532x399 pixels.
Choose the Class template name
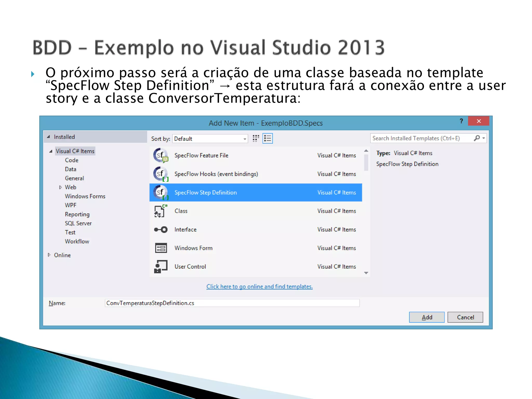(x=181, y=211)
